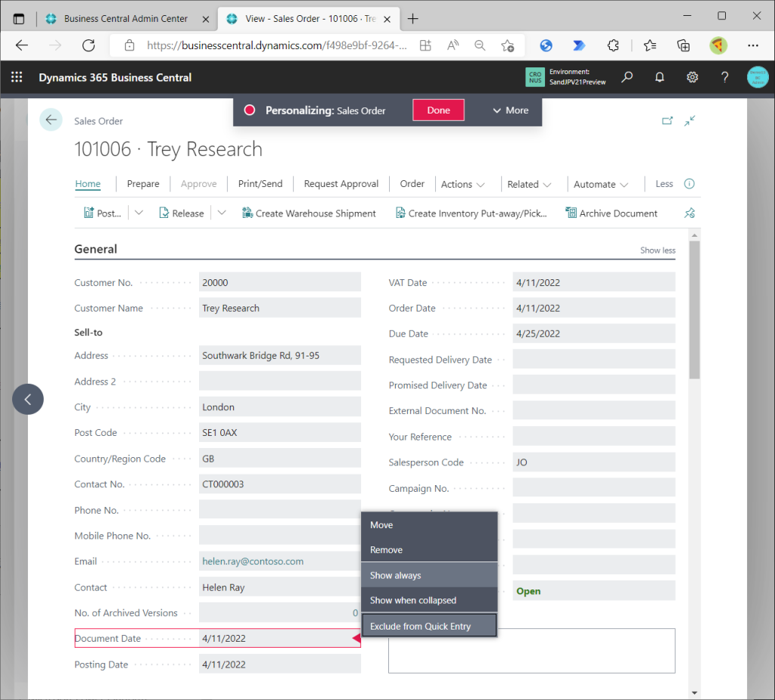Select Move from the context menu
The height and width of the screenshot is (700, 775).
pyautogui.click(x=429, y=525)
